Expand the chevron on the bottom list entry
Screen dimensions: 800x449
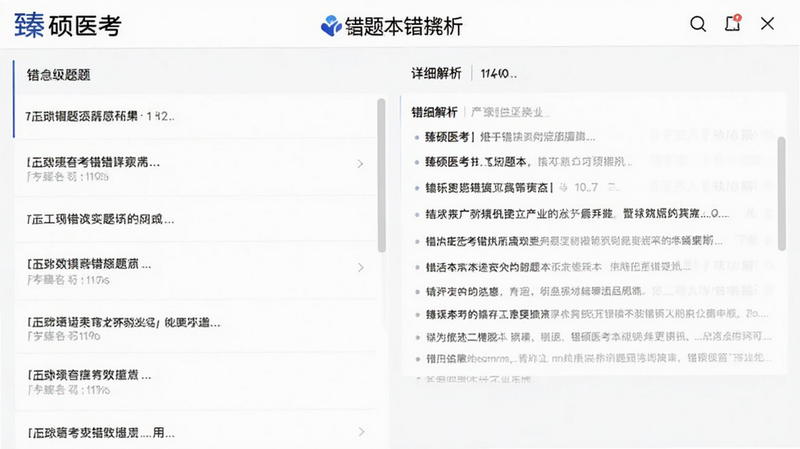[x=361, y=432]
